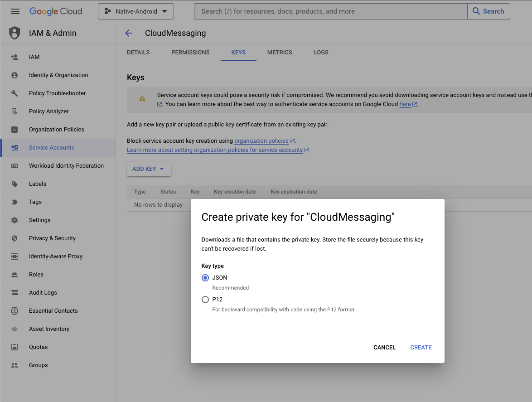
Task: Open the organization policies link
Action: pyautogui.click(x=261, y=141)
